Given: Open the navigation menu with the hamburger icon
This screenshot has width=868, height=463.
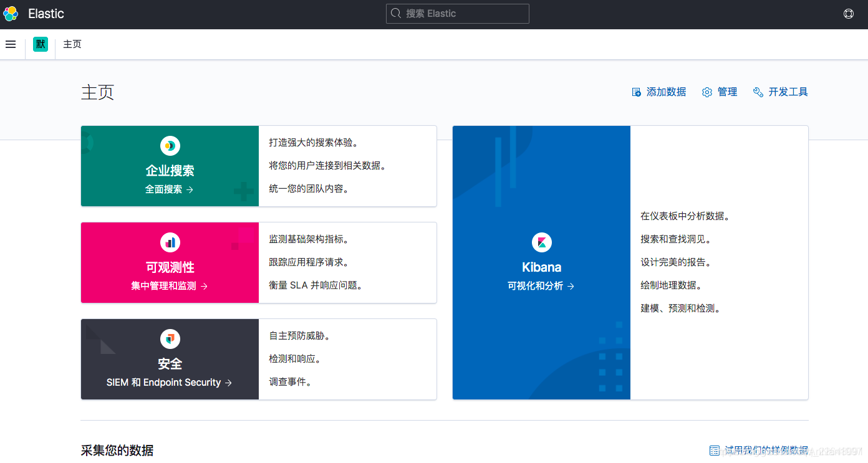Looking at the screenshot, I should coord(11,44).
